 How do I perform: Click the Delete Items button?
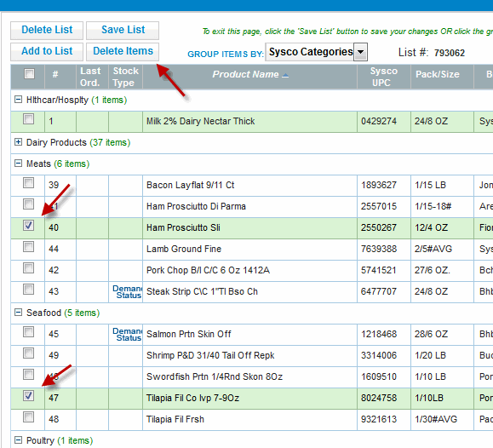tap(123, 52)
